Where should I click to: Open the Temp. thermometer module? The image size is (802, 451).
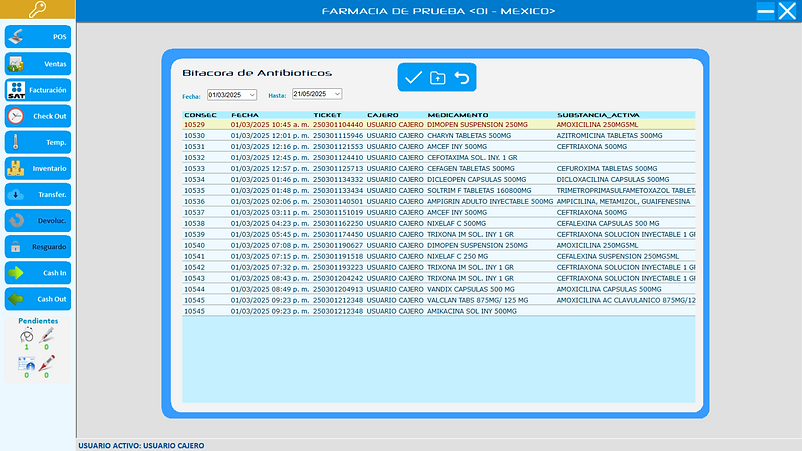coord(38,142)
